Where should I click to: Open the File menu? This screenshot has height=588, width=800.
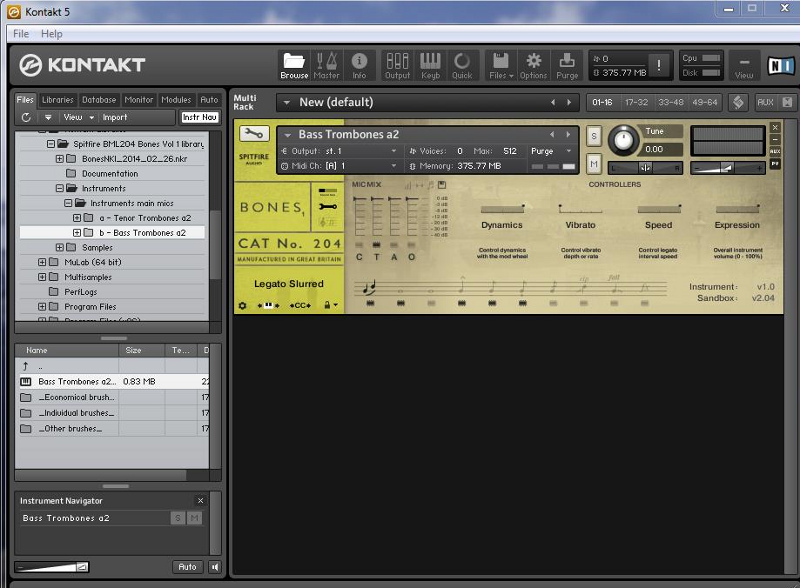coord(21,34)
